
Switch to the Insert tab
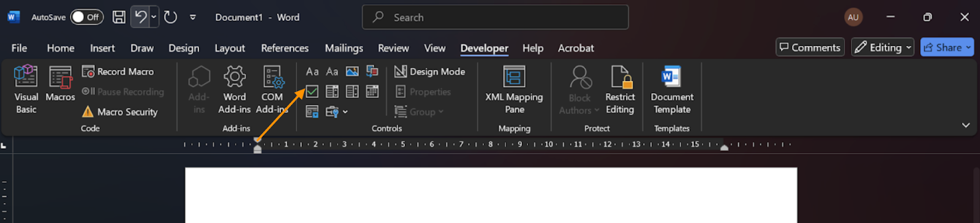click(102, 48)
